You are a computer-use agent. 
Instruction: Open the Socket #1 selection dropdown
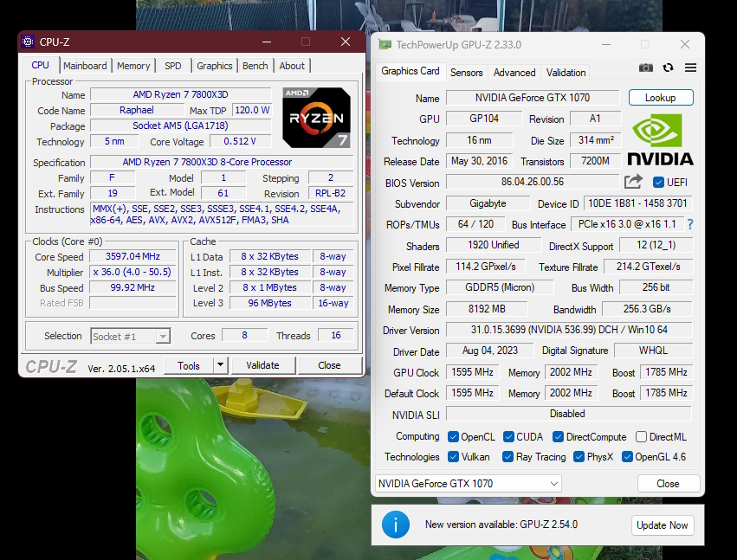click(130, 337)
